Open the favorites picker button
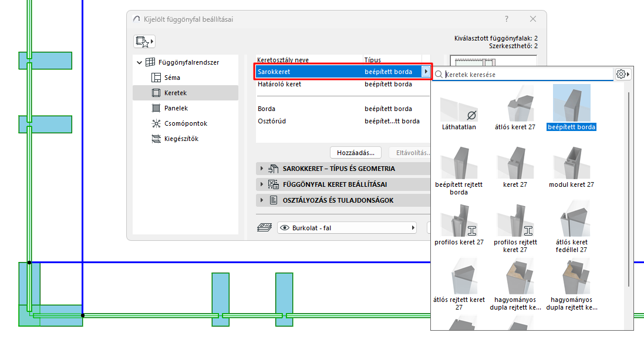This screenshot has height=346, width=644. (144, 42)
